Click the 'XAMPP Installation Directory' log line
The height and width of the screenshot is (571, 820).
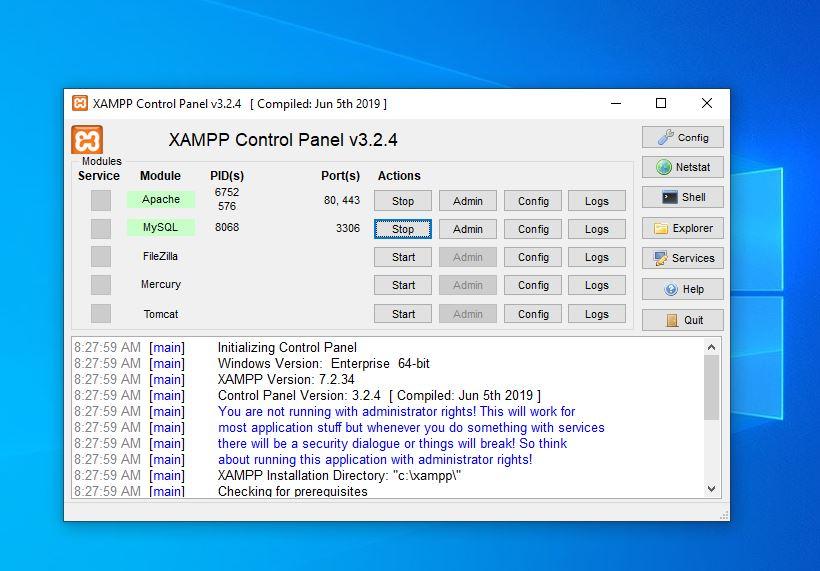click(x=339, y=475)
